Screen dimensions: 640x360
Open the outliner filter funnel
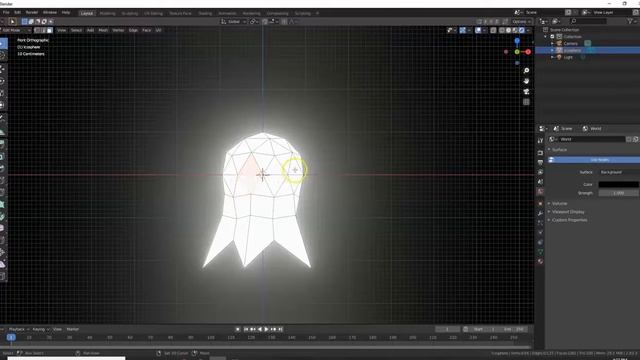pyautogui.click(x=630, y=21)
